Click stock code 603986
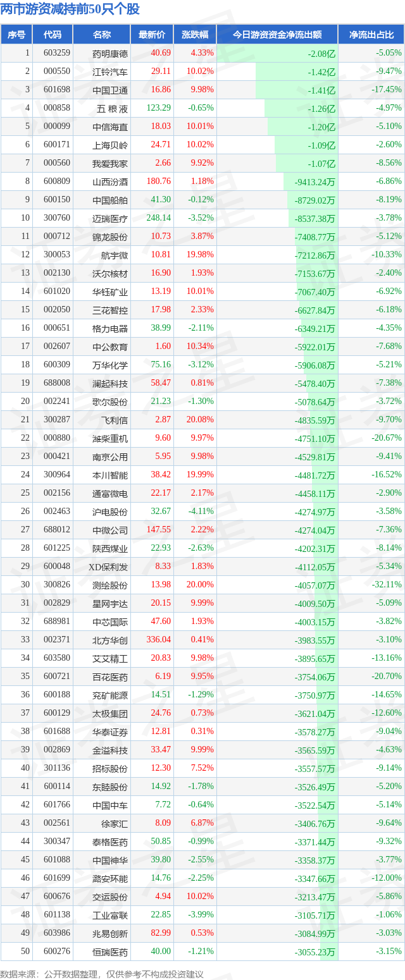This screenshot has height=980, width=405. (x=57, y=933)
